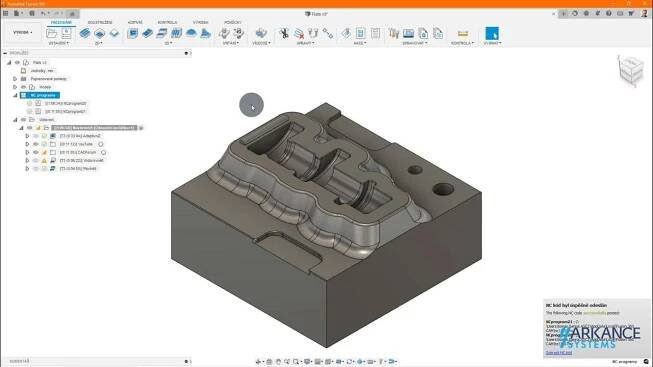Click the first 2D milling strategy icon

pos(85,33)
